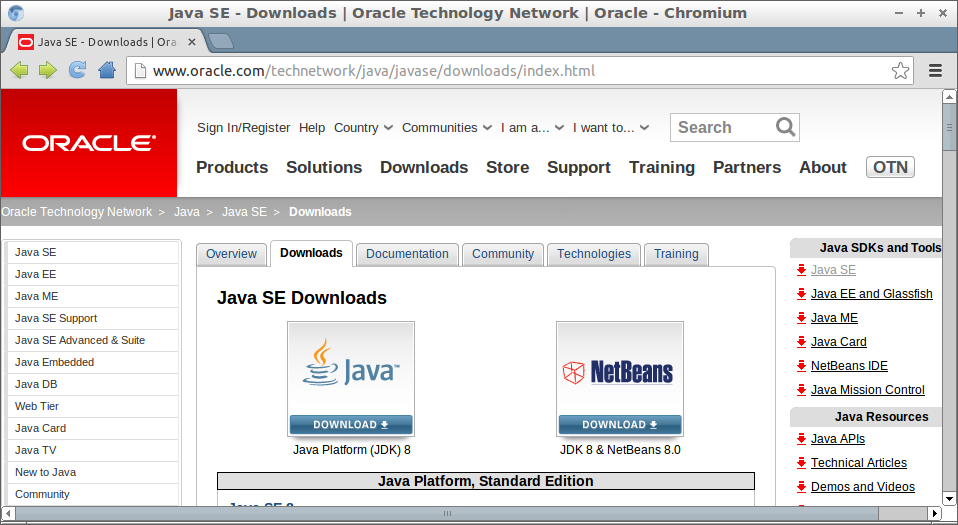
Task: Click the red arrow beside Technical Articles
Action: click(802, 463)
